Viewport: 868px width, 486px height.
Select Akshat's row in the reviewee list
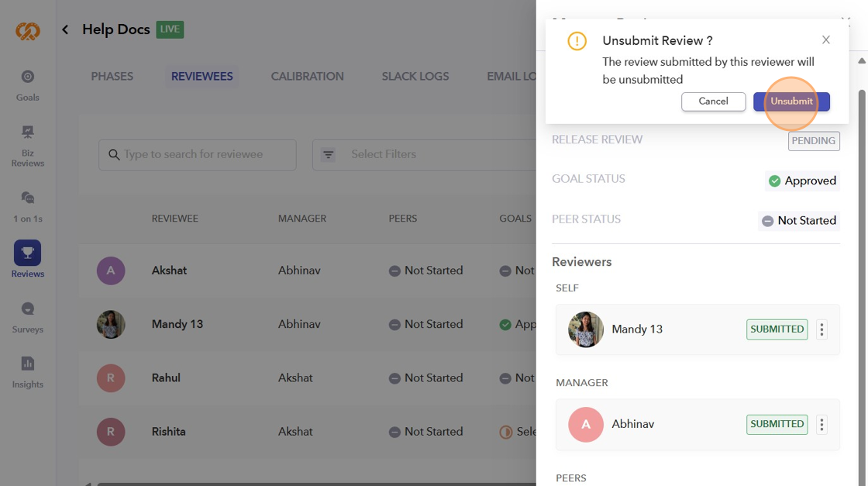(169, 271)
